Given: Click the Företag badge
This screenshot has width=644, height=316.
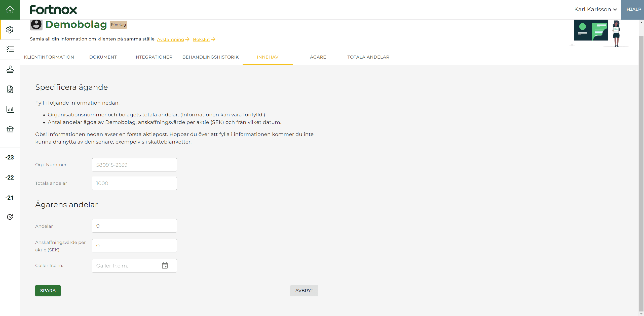Looking at the screenshot, I should coord(118,25).
